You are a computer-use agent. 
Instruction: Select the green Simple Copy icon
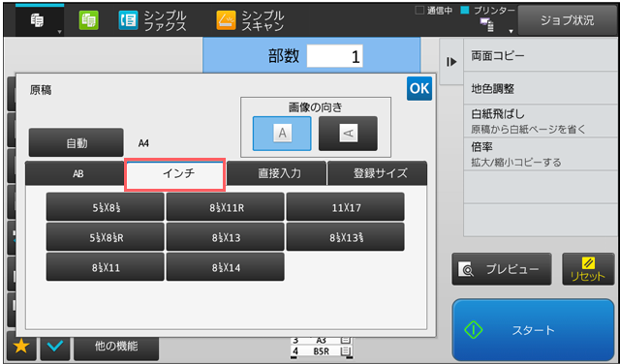point(88,20)
